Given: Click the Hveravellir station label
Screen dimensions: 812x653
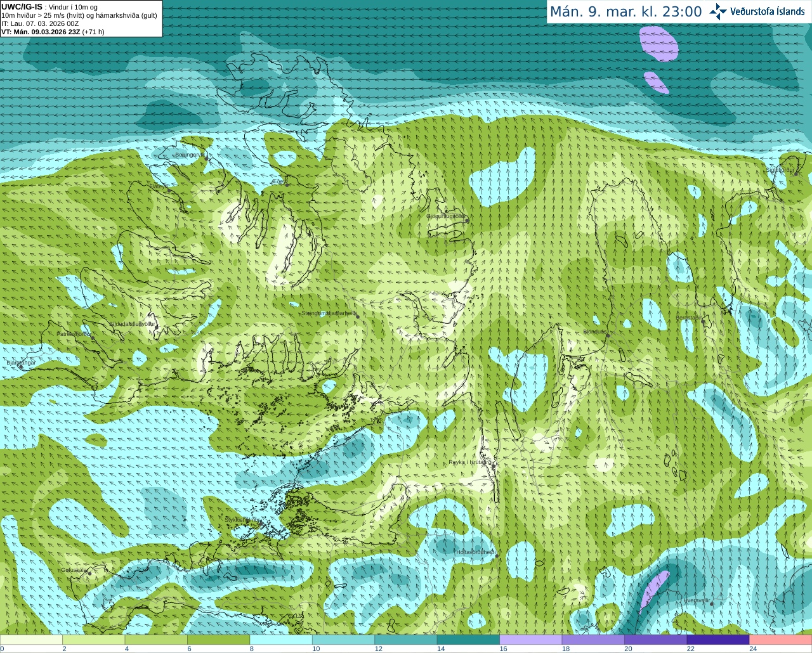Looking at the screenshot, I should 697,600.
